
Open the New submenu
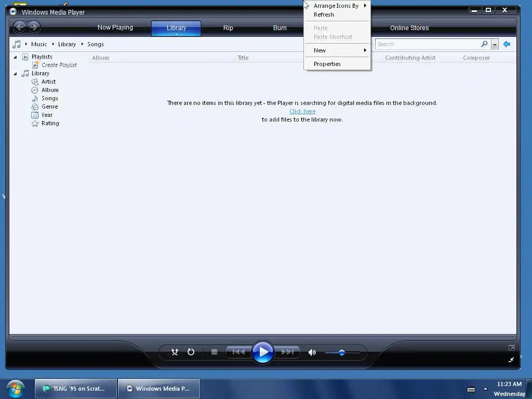coord(337,50)
